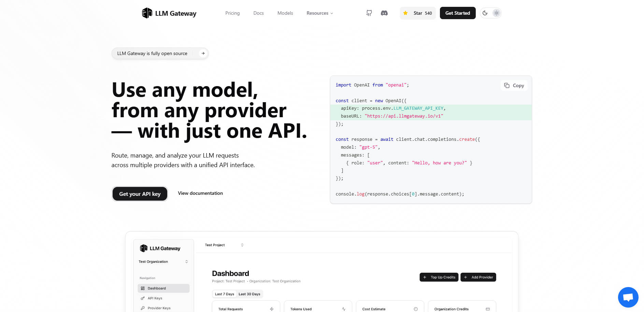Open the Test Organization switcher
This screenshot has width=644, height=312.
163,262
